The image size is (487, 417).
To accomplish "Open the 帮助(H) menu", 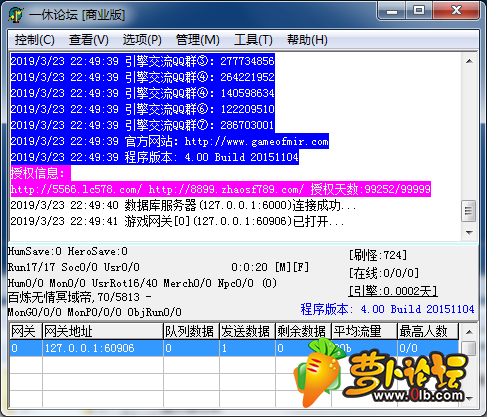I will pos(307,40).
